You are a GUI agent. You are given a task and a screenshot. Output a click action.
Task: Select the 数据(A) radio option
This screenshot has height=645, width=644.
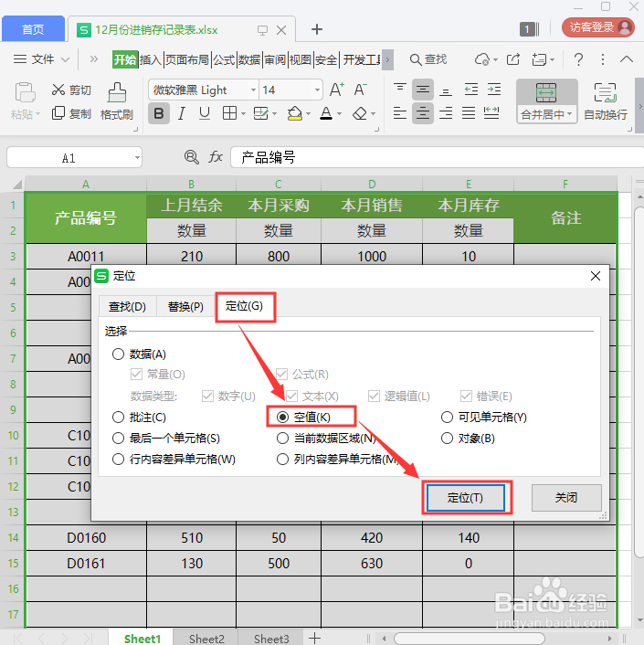118,354
